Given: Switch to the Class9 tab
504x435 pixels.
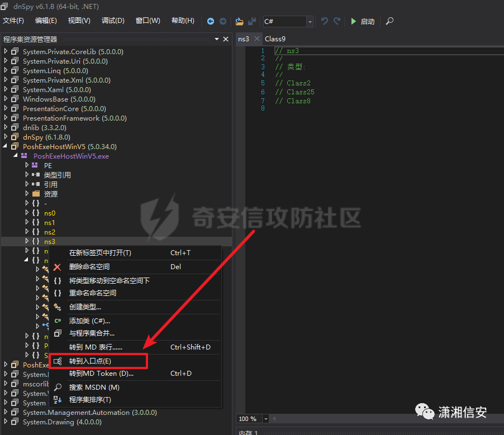Looking at the screenshot, I should [x=275, y=39].
